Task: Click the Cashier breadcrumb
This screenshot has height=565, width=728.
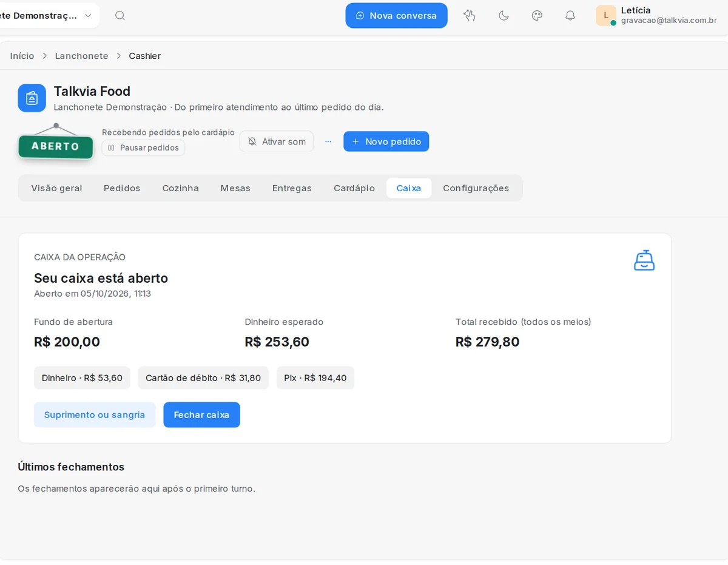Action: [145, 56]
